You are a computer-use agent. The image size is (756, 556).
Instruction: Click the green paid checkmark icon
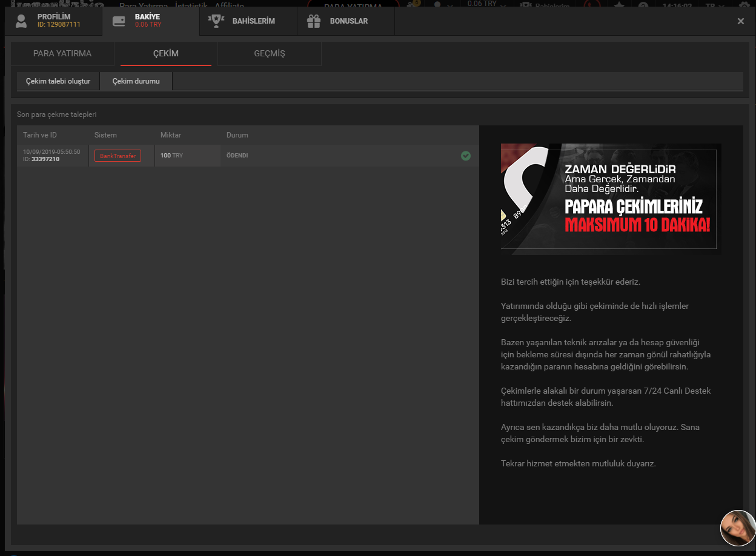[465, 156]
